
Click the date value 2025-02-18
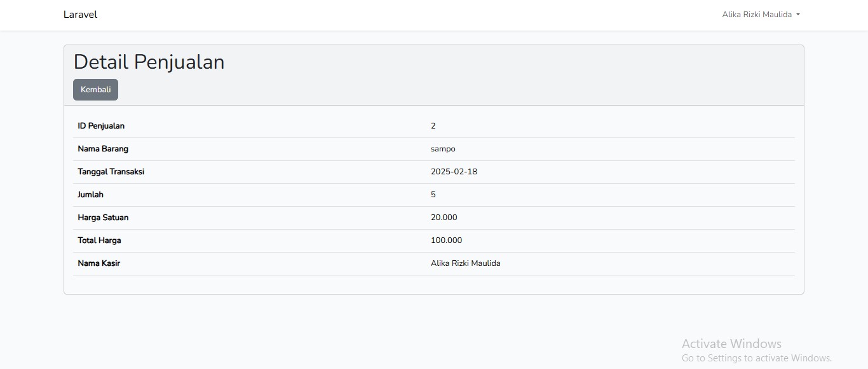(x=454, y=172)
